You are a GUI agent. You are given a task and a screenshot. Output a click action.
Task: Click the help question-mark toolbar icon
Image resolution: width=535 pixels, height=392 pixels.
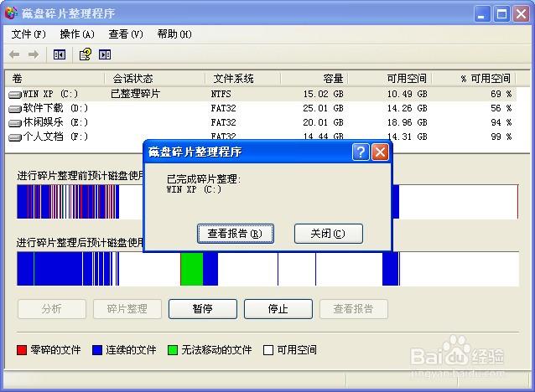(x=85, y=54)
